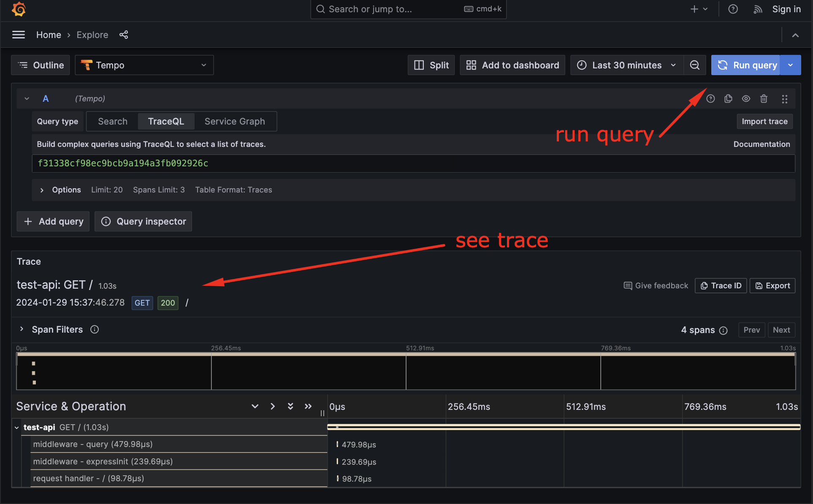The image size is (813, 504).
Task: Duplicate query A using the copy icon
Action: tap(728, 98)
